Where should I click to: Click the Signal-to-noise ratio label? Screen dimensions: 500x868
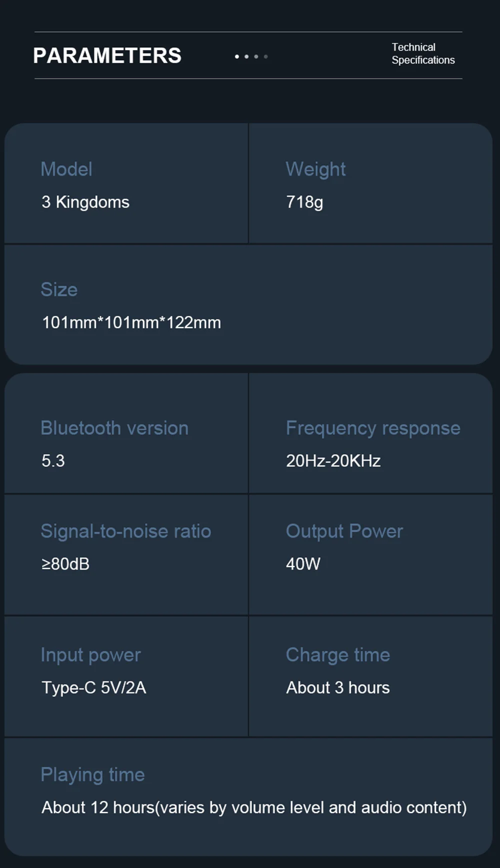(126, 531)
